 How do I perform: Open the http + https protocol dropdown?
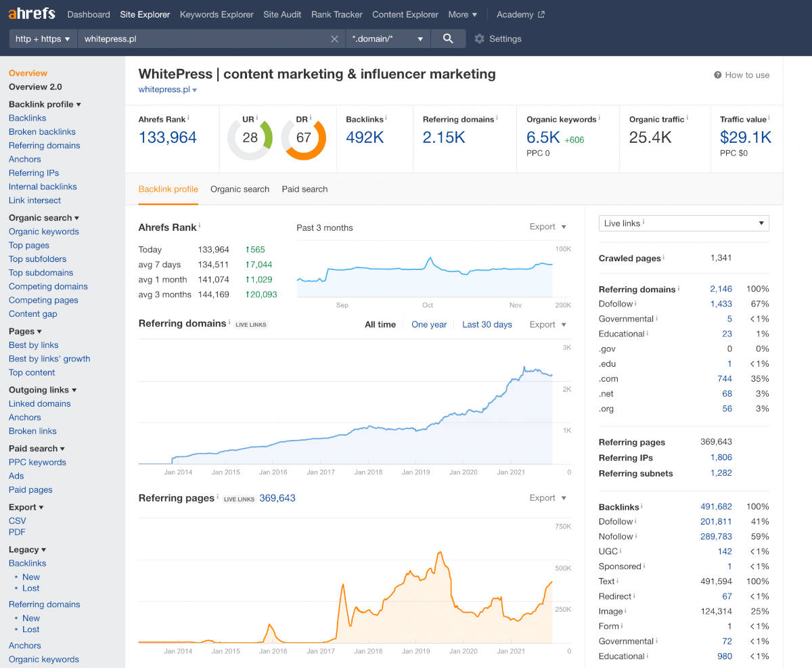click(43, 39)
